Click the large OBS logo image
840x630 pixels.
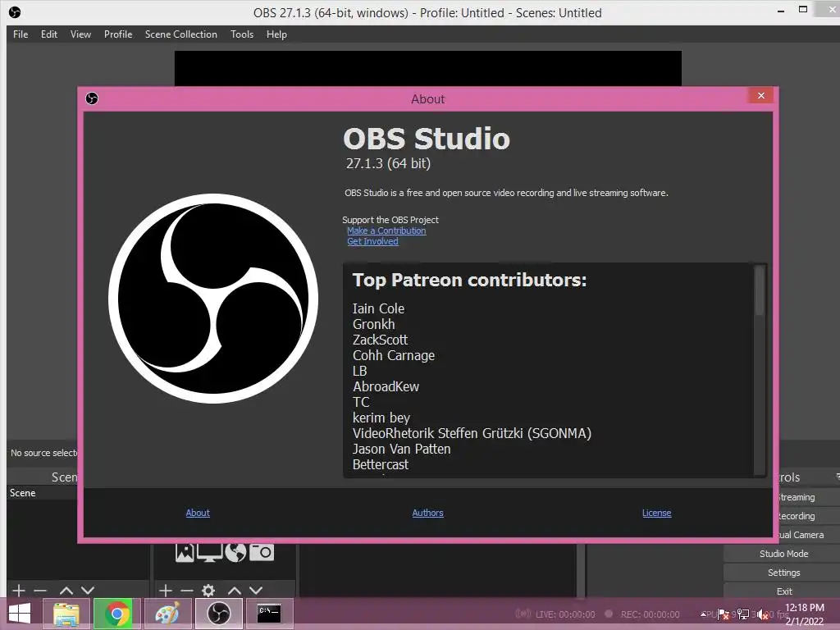coord(213,299)
